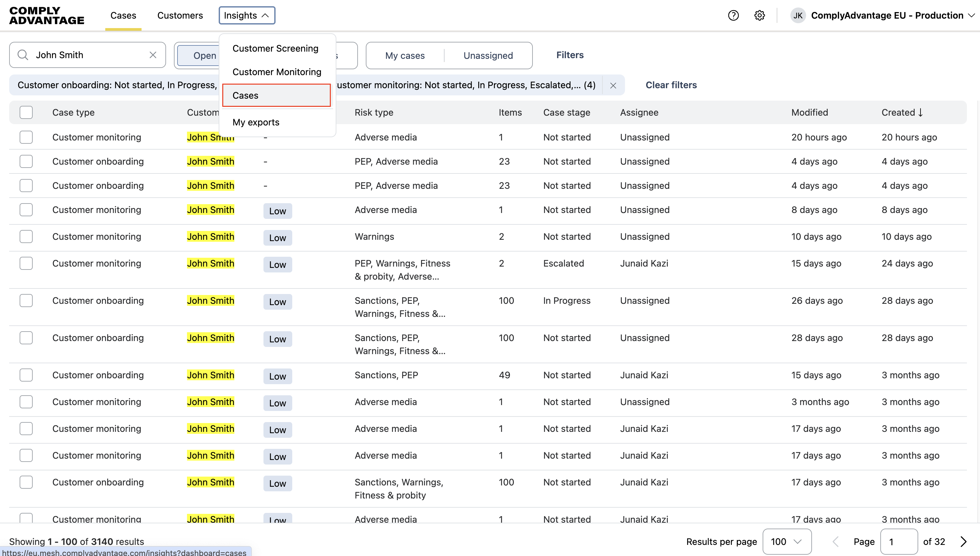Check the first Customer monitoring row
980x556 pixels.
click(26, 137)
